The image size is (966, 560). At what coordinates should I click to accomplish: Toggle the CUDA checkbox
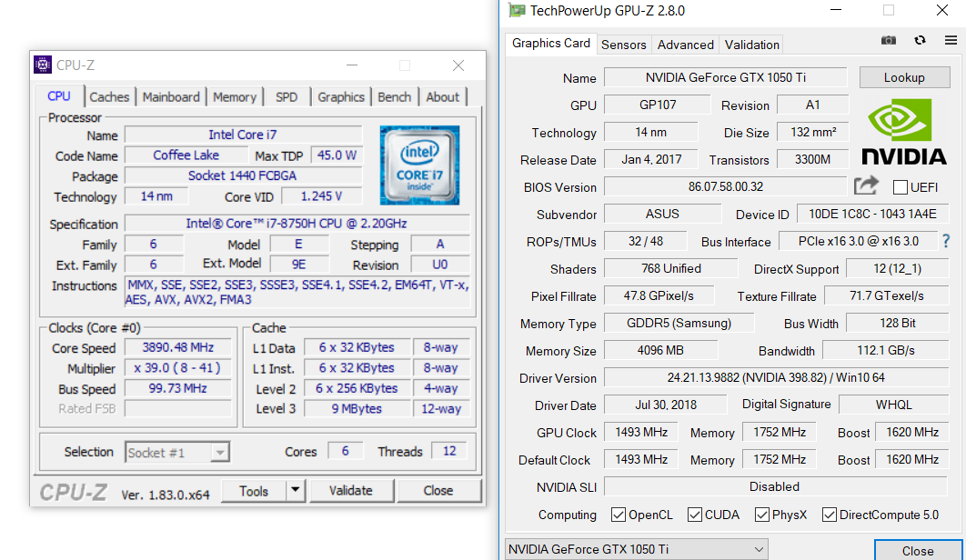(694, 515)
